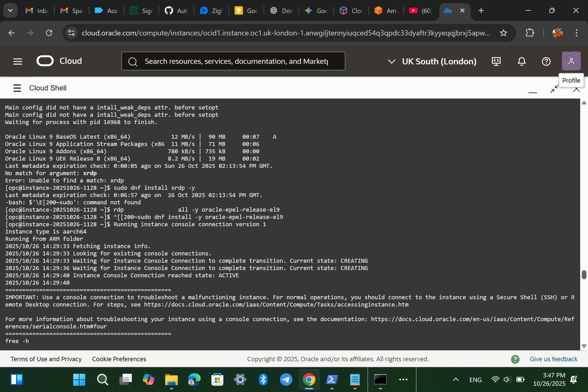This screenshot has height=392, width=588.
Task: Click the Cloud Shell vertical scrollbar thumb
Action: pos(584,274)
